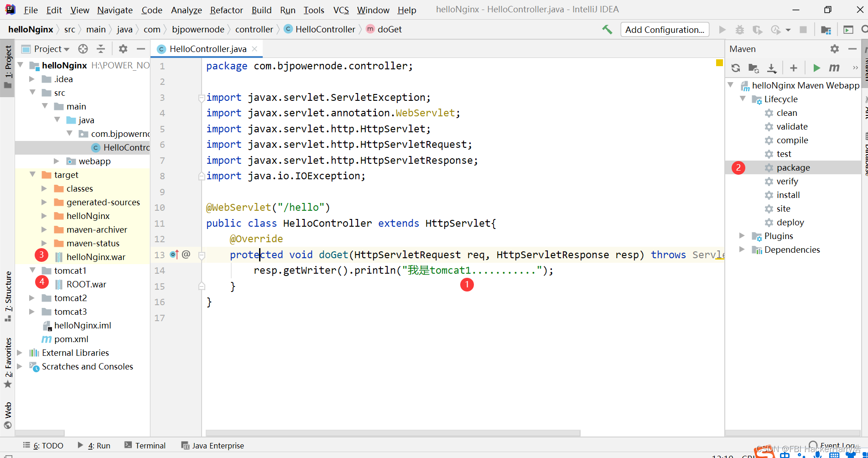Click the editor horizontal scrollbar
The height and width of the screenshot is (458, 868).
393,432
